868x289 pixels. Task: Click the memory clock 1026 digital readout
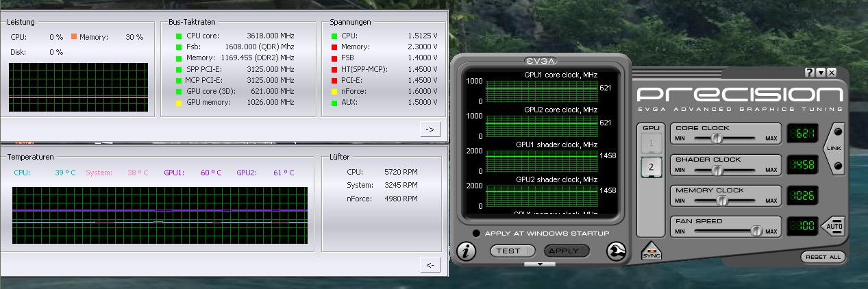tap(802, 196)
